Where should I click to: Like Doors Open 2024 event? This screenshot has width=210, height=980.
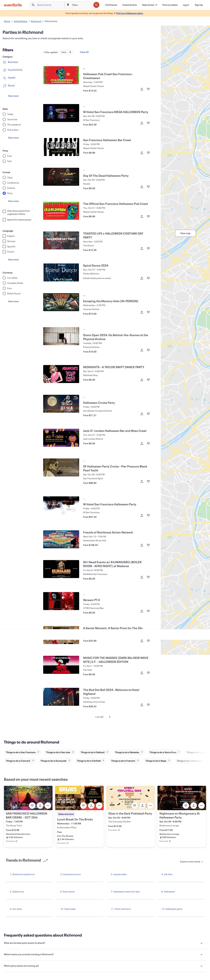[148, 350]
